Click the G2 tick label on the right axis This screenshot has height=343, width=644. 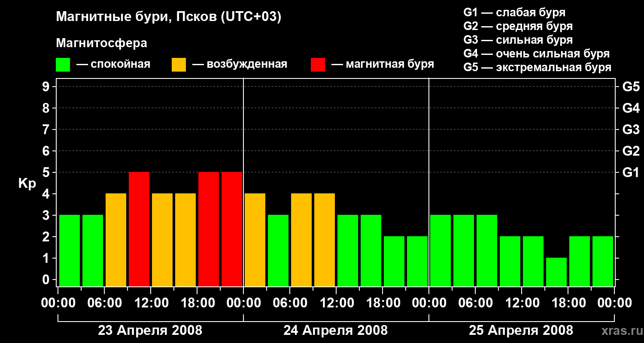[x=631, y=151]
